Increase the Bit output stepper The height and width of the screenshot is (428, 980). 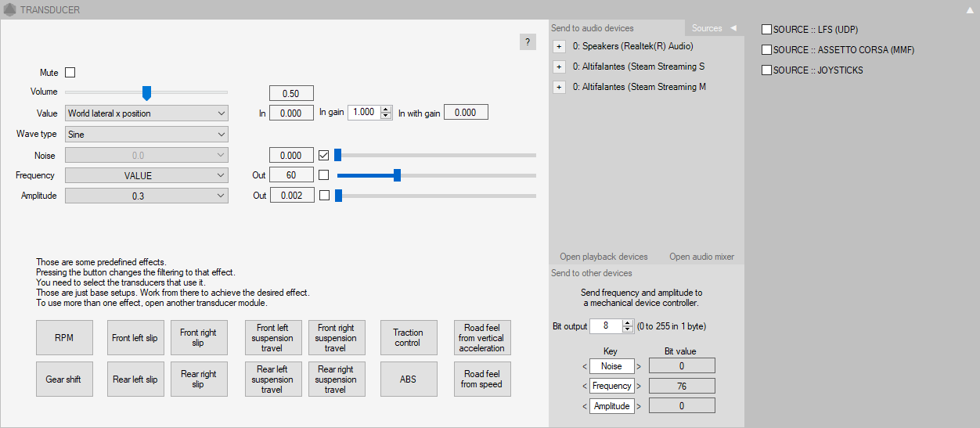(628, 322)
